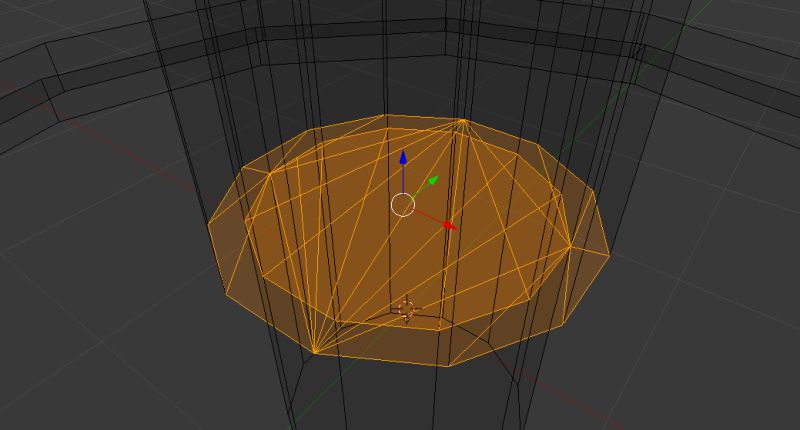Click the blue Z-axis arrow of the gizmo
The width and height of the screenshot is (800, 430).
click(403, 158)
